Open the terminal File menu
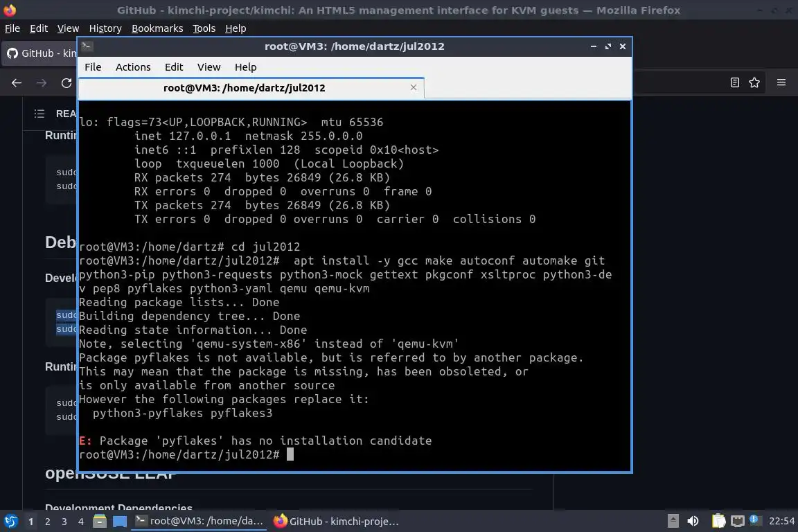 pos(93,67)
